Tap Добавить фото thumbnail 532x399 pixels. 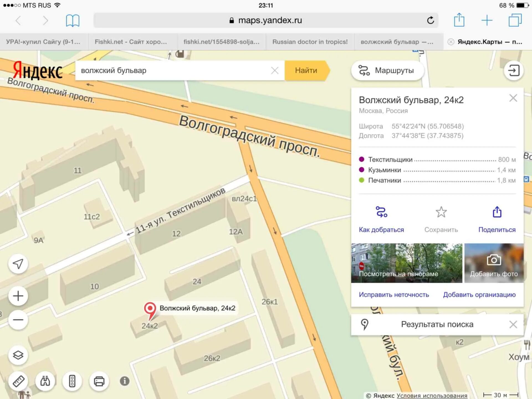tap(494, 263)
